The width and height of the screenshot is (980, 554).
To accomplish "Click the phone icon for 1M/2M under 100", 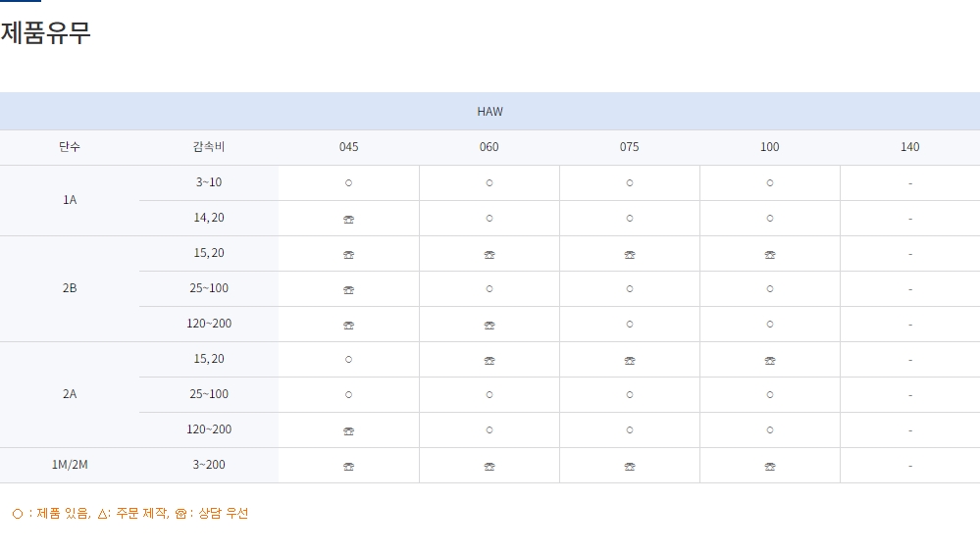I will pos(770,467).
